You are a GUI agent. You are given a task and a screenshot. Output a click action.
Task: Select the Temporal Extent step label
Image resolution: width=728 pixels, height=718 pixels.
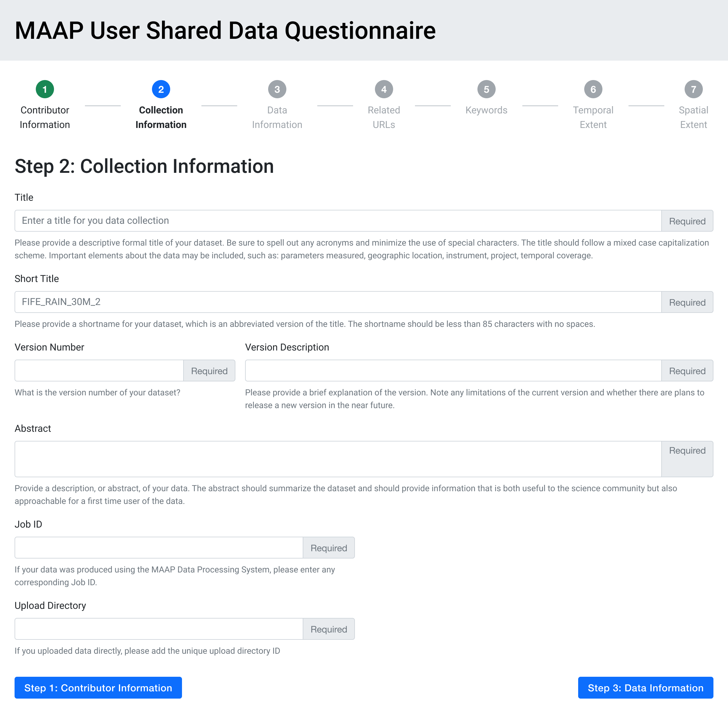tap(593, 117)
